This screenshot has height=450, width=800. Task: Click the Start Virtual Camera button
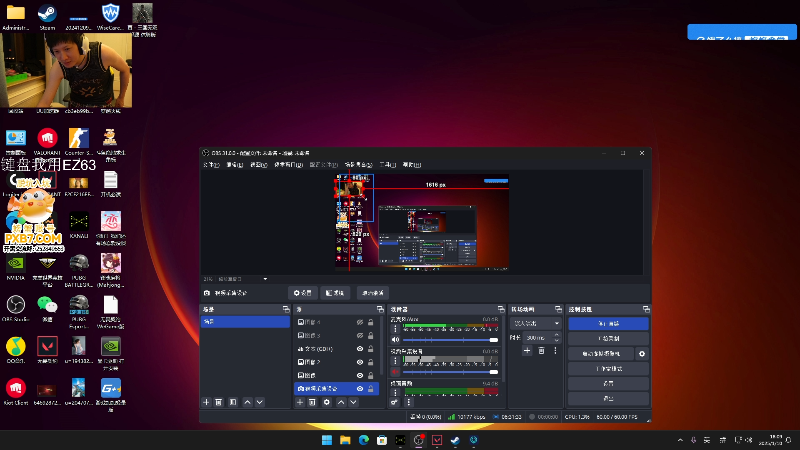[601, 354]
